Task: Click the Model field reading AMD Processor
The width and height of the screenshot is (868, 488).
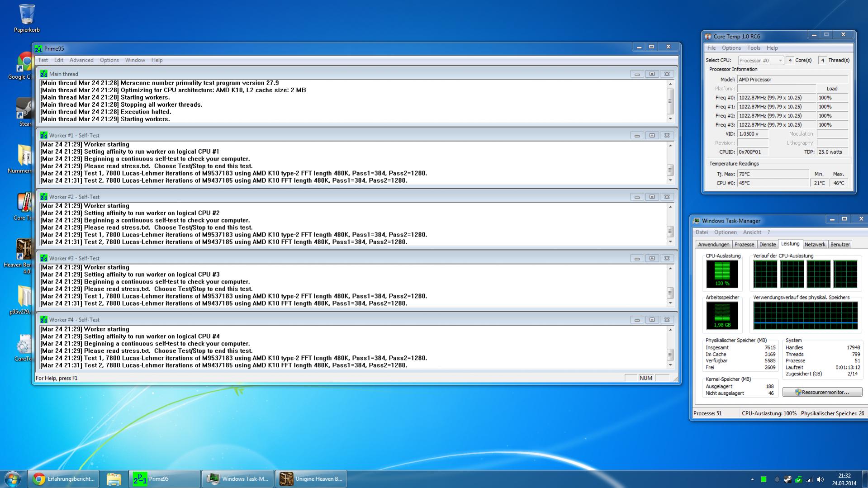Action: [792, 80]
